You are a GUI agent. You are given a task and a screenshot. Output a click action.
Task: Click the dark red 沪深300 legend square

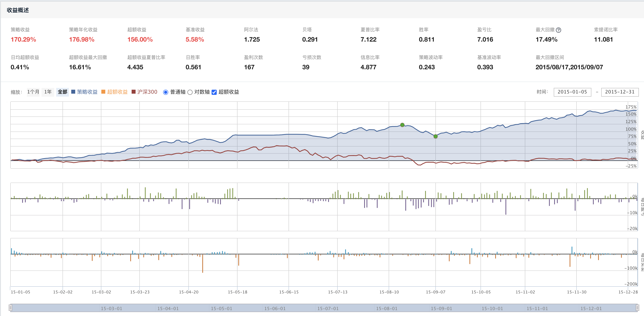pyautogui.click(x=134, y=92)
